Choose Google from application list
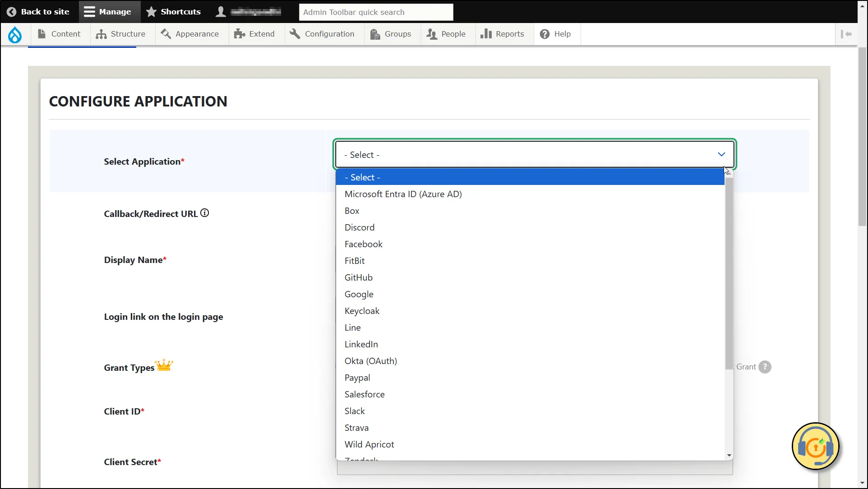 coord(530,294)
